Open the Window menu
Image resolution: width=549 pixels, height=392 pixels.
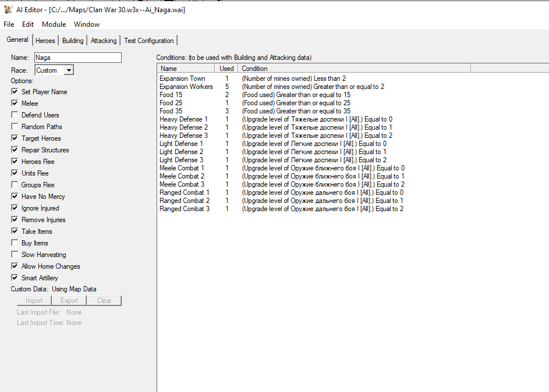(87, 24)
